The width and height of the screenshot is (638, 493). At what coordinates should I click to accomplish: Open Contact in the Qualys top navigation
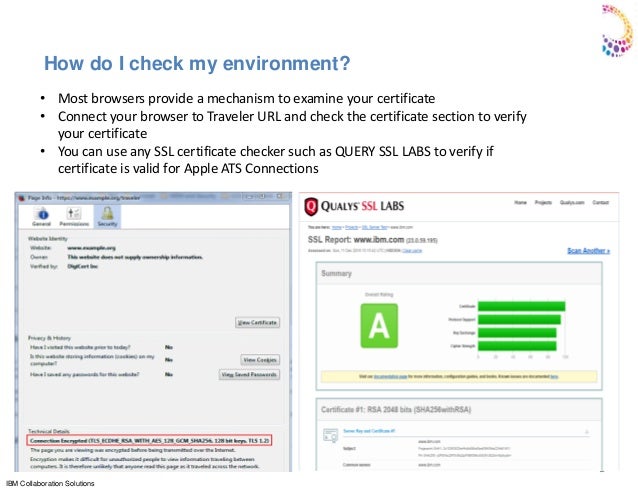601,203
